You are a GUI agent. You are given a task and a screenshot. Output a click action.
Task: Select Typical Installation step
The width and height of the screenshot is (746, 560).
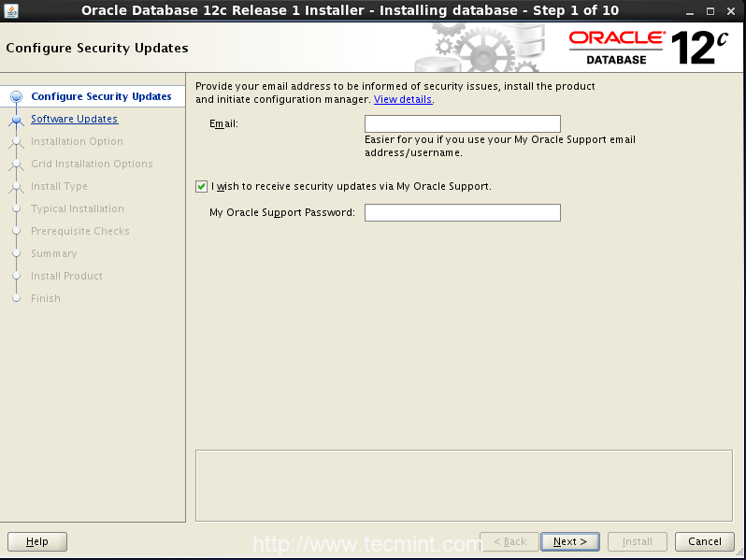[78, 208]
